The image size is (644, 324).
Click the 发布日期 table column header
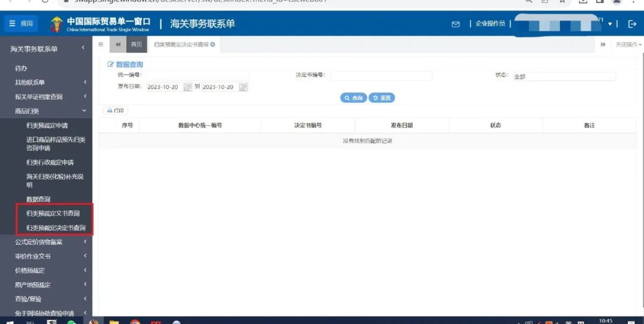pyautogui.click(x=402, y=125)
